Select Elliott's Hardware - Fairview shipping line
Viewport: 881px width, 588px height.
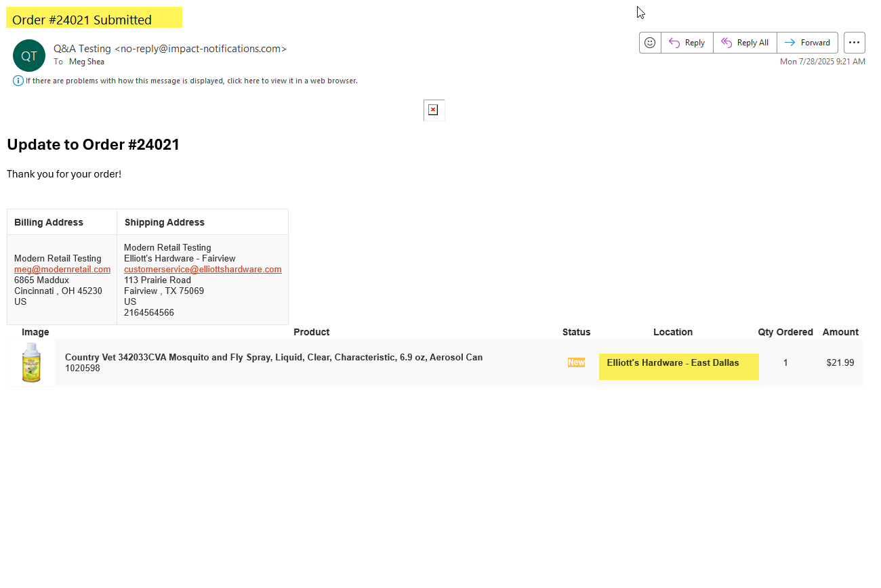[x=180, y=259]
